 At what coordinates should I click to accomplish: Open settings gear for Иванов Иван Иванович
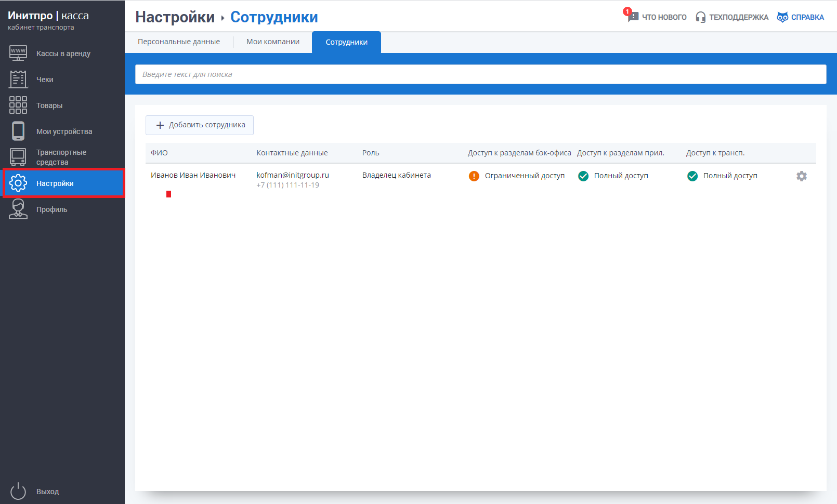click(802, 176)
